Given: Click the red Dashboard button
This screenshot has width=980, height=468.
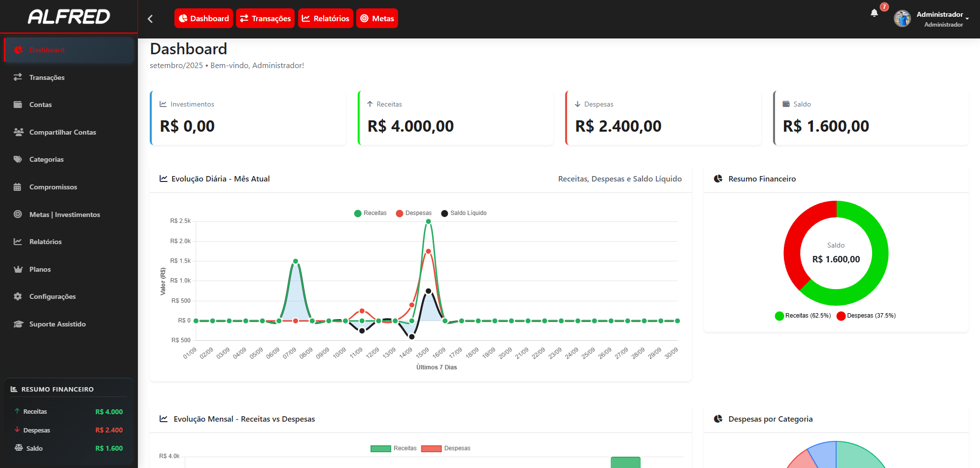Looking at the screenshot, I should 203,18.
